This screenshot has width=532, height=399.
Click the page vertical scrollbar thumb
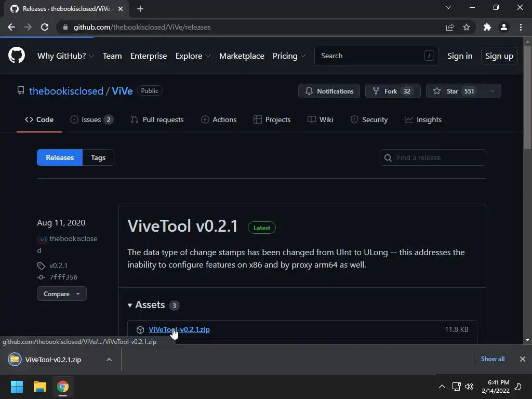tap(527, 97)
